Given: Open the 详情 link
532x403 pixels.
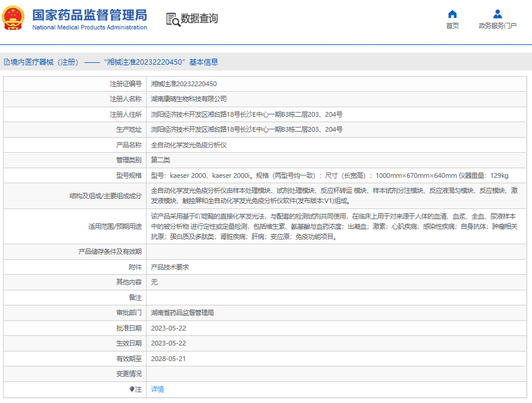Looking at the screenshot, I should 157,389.
